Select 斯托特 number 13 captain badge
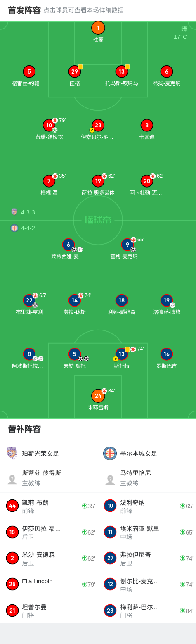 click(122, 354)
